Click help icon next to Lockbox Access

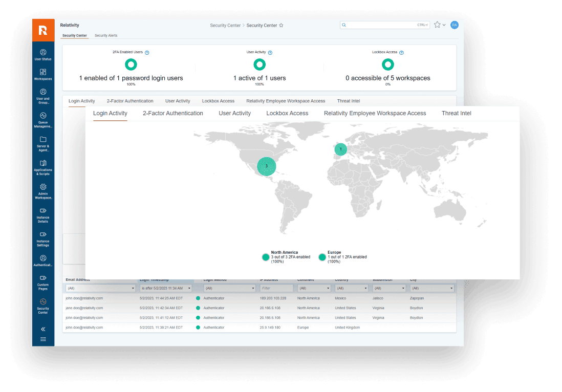pos(401,53)
